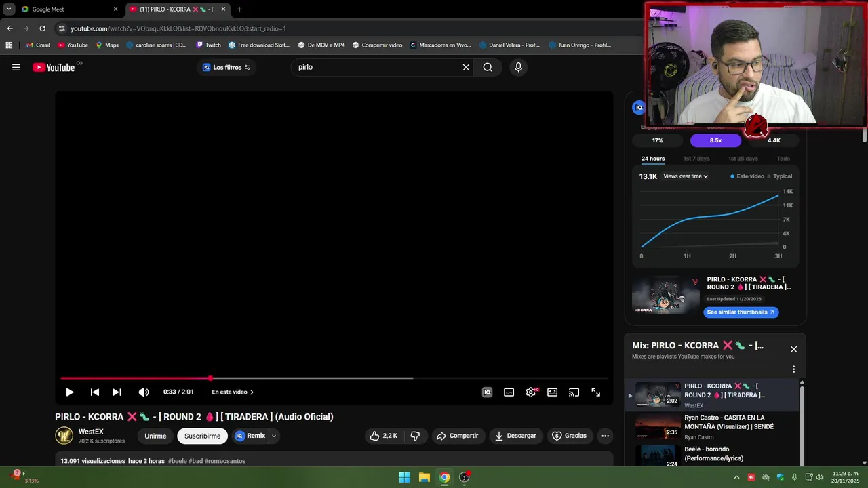Image resolution: width=868 pixels, height=488 pixels.
Task: Open Chrome apps grid icon
Action: [9, 45]
